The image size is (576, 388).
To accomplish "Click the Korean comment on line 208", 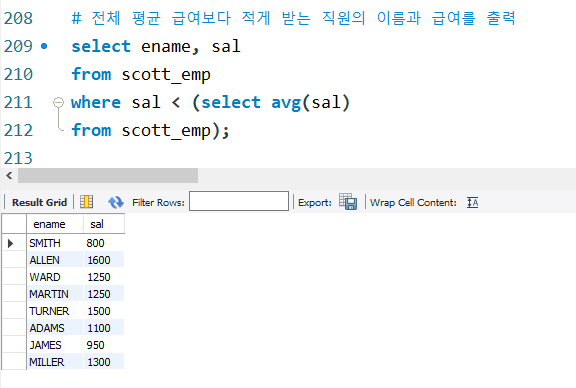I will (x=294, y=18).
